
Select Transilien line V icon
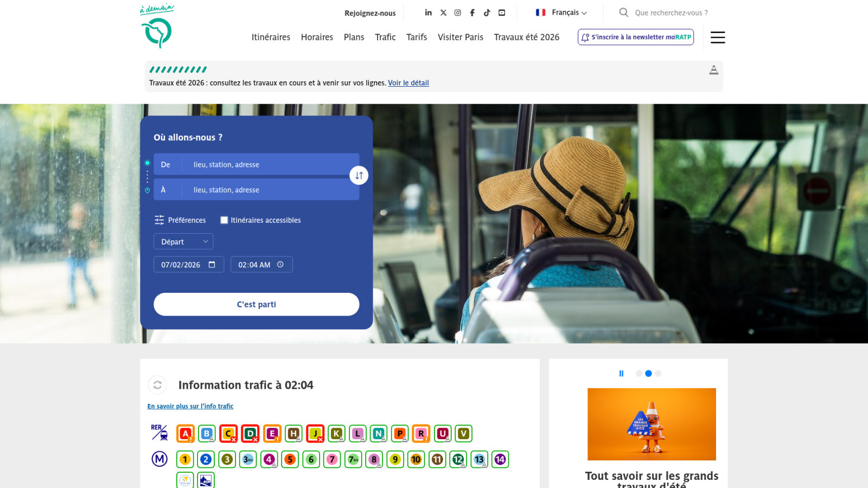pyautogui.click(x=463, y=434)
